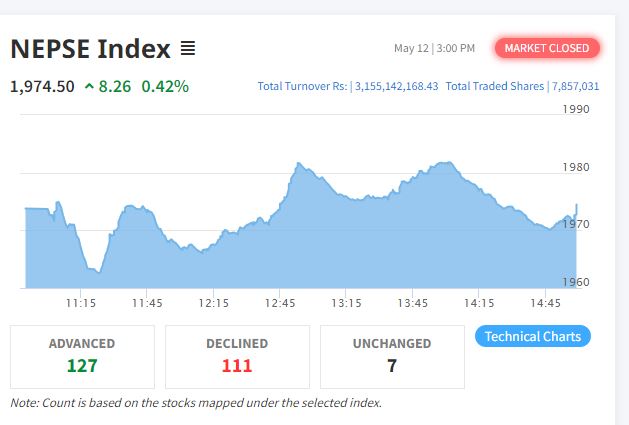This screenshot has width=629, height=425.
Task: Click the MARKET CLOSED badge
Action: click(x=547, y=48)
